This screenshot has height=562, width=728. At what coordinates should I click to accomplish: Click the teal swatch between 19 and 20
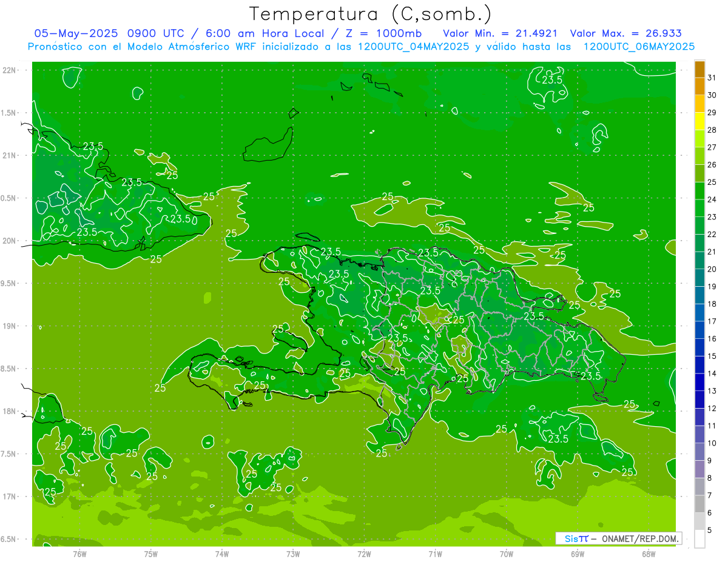(699, 278)
